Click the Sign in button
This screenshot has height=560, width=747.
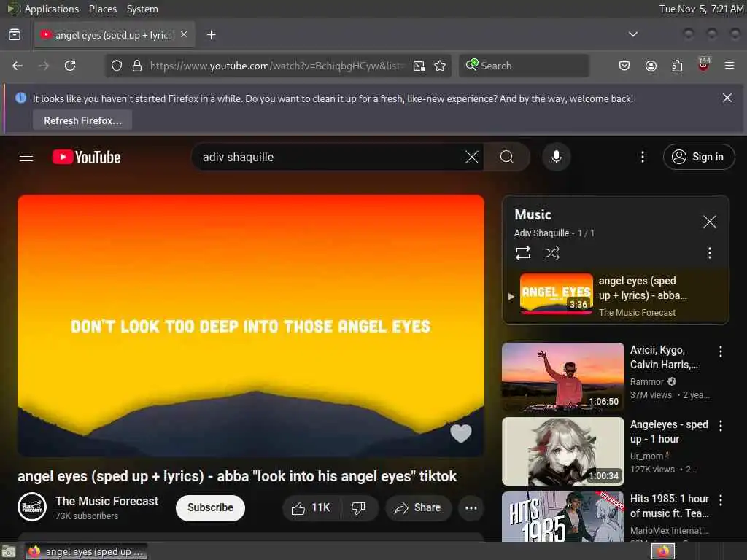[698, 157]
